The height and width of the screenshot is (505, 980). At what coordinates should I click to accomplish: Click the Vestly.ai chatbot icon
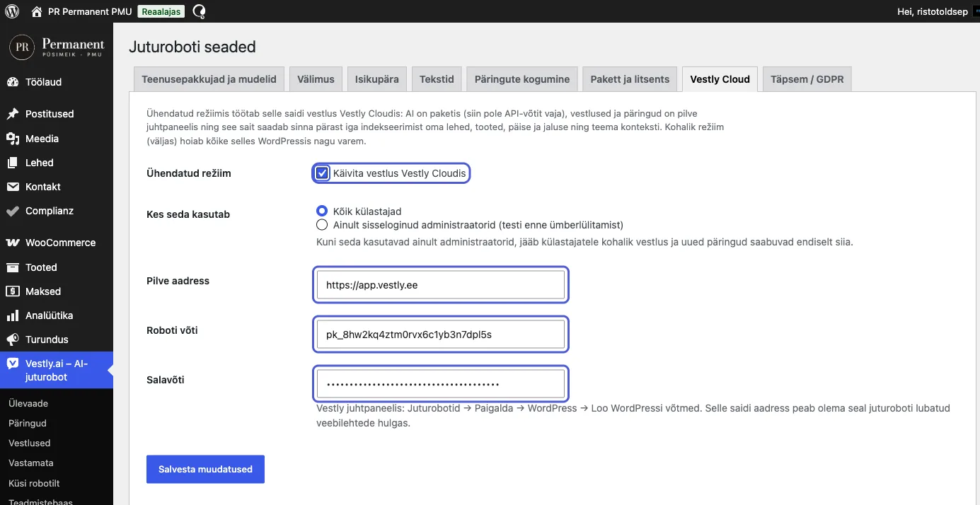(x=13, y=364)
